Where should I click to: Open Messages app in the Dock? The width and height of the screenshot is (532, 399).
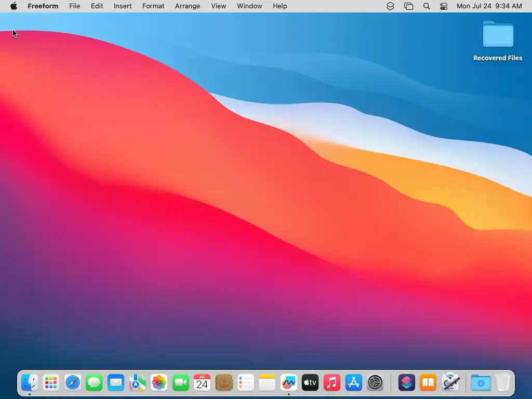coord(94,383)
